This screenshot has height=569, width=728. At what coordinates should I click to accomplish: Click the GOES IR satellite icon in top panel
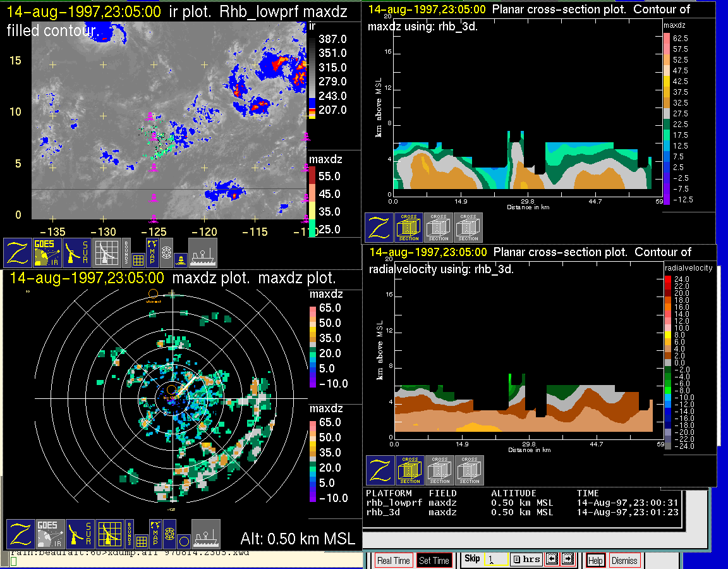(47, 252)
